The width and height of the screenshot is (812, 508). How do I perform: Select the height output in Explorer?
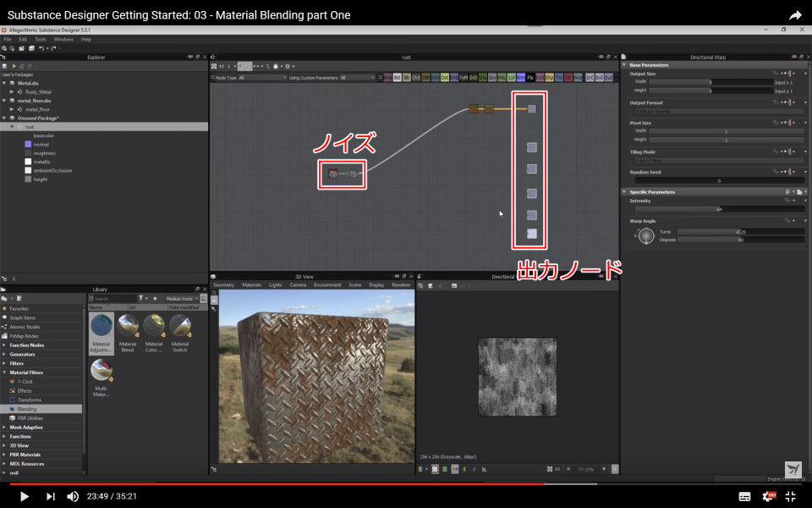40,179
